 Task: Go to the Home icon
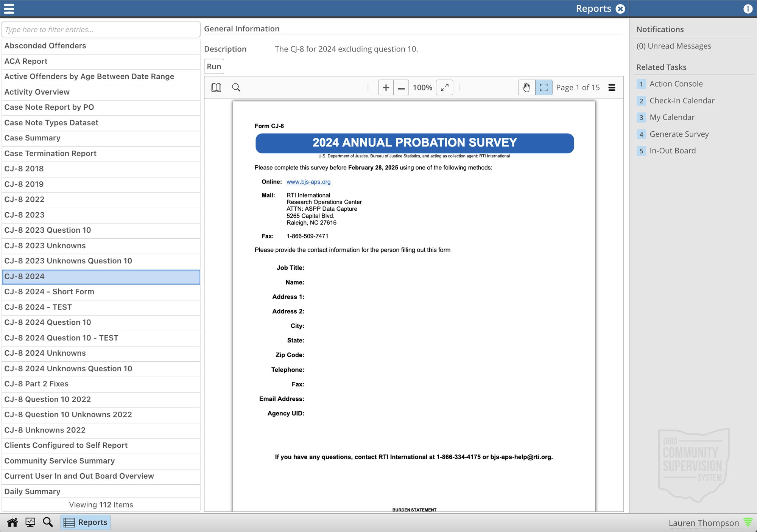[x=12, y=522]
